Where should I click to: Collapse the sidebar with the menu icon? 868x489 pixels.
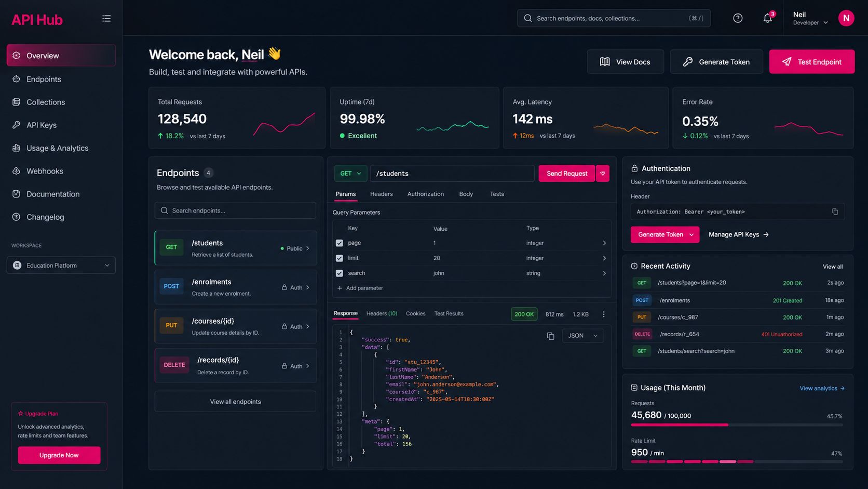106,19
